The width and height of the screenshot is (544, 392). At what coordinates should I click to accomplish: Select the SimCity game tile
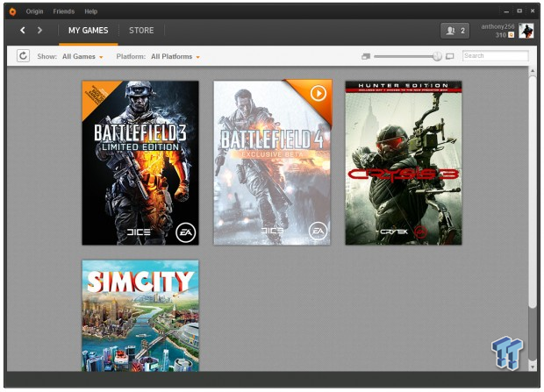tap(140, 316)
